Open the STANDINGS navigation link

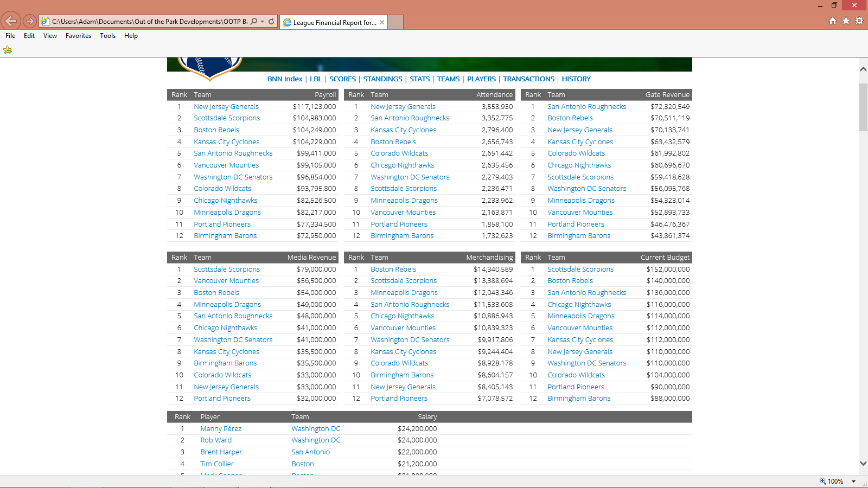(x=382, y=79)
